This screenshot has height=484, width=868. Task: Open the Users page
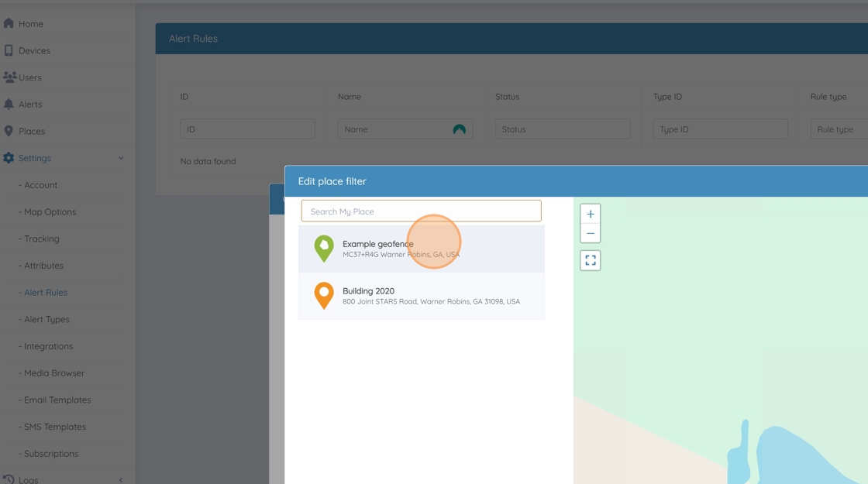point(30,77)
